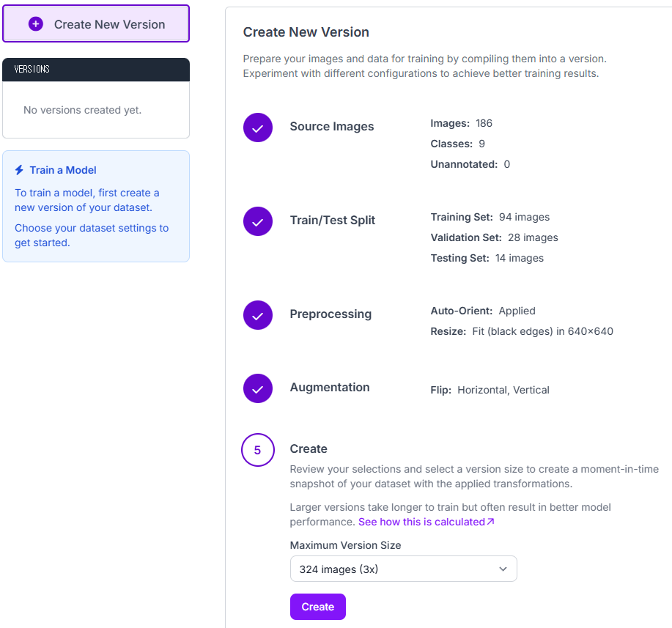This screenshot has width=672, height=628.
Task: Click the purple Create button
Action: [317, 607]
